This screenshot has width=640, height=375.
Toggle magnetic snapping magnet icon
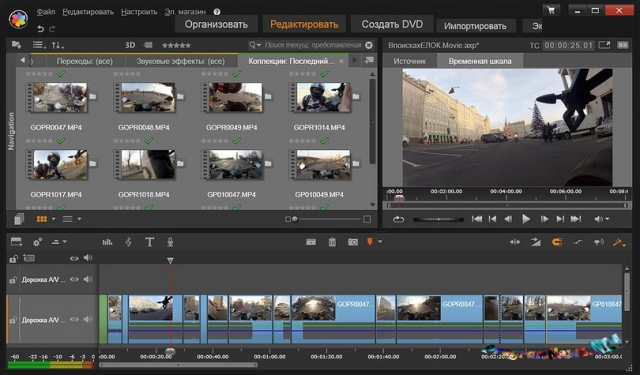coord(557,242)
